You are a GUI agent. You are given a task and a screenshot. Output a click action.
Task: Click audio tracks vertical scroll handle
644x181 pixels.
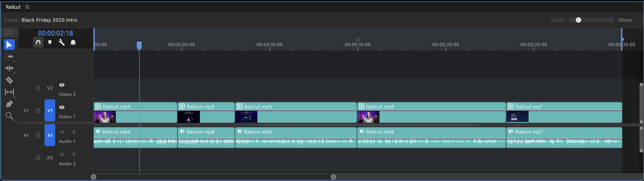[641, 139]
